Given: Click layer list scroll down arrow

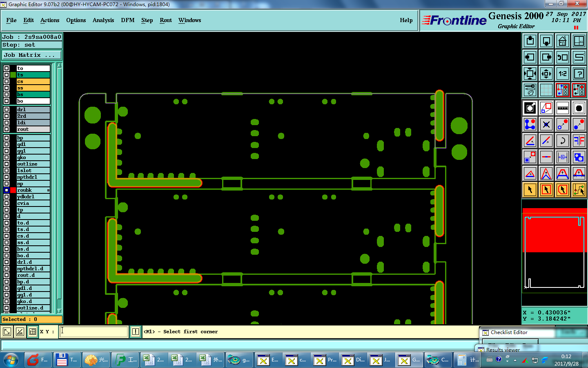Looking at the screenshot, I should (x=59, y=311).
